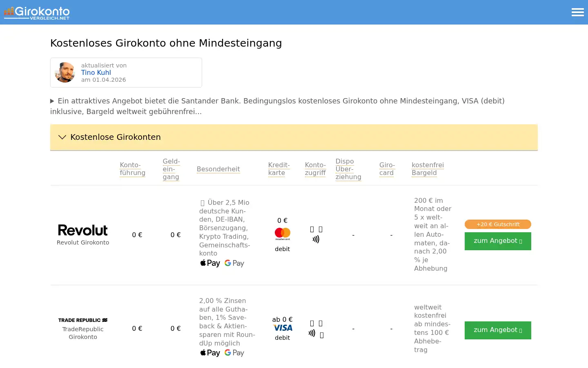Viewport: 588px width, 368px height.
Task: Open the hamburger menu icon
Action: coord(577,12)
